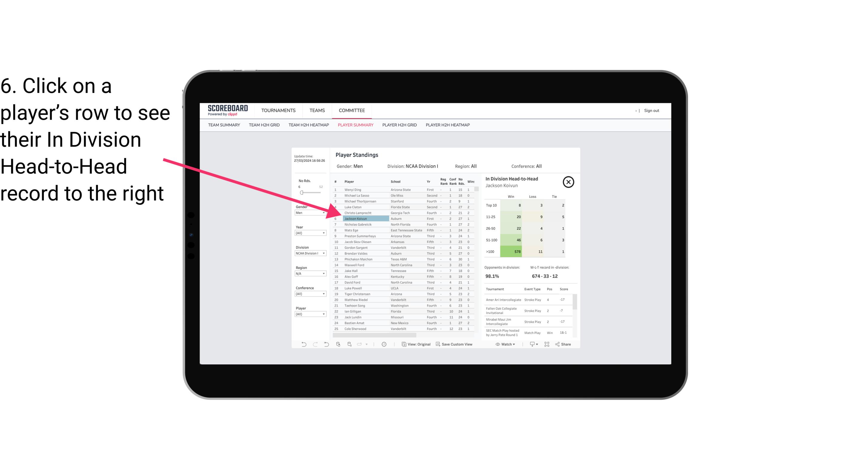
Task: Toggle Region filter selection
Action: pyautogui.click(x=308, y=273)
